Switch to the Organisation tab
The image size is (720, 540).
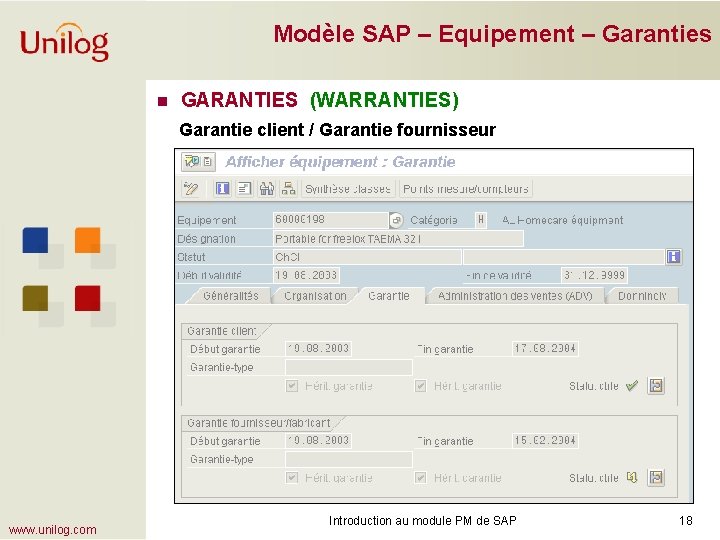315,296
